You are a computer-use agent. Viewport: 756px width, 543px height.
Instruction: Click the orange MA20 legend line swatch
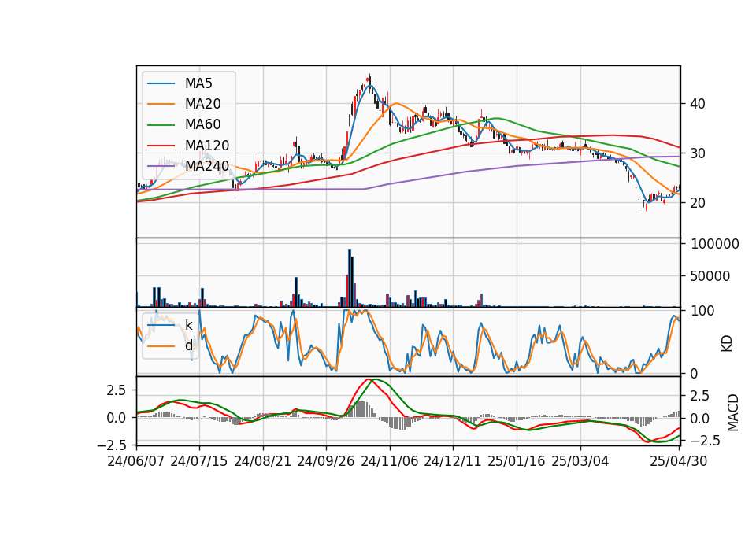point(161,104)
